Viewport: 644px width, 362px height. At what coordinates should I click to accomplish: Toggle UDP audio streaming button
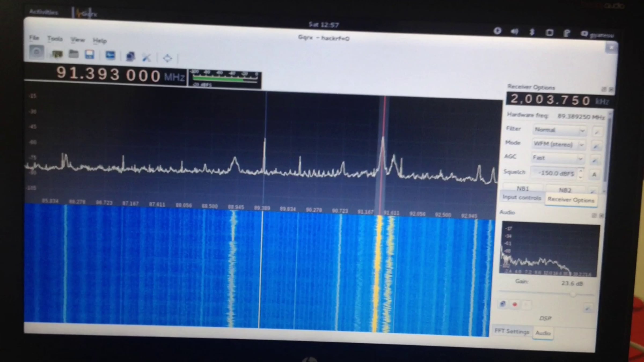503,304
